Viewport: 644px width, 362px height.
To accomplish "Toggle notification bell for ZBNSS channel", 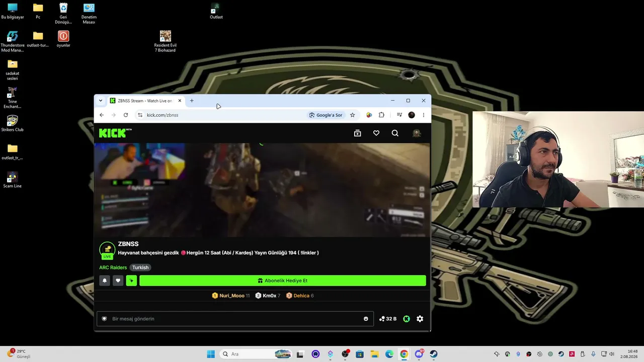I will pos(105,281).
